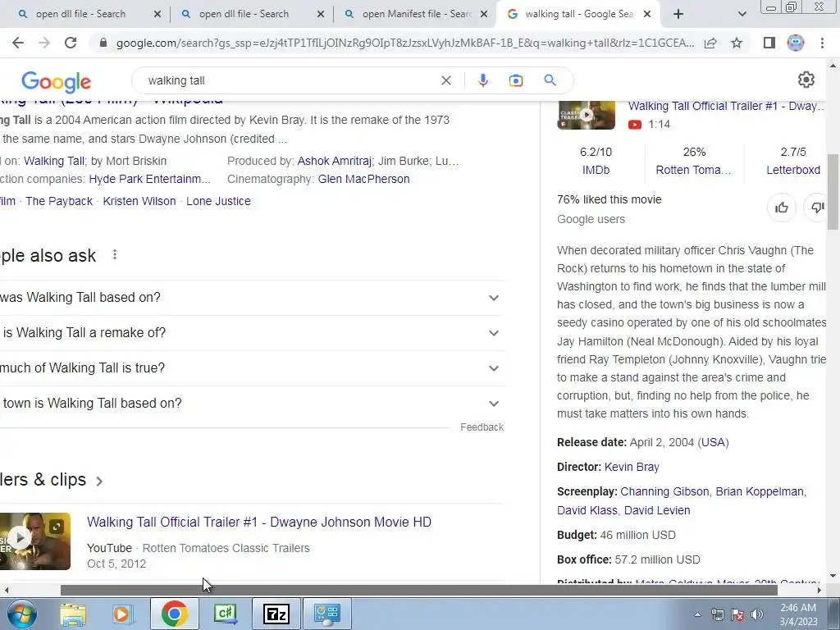The height and width of the screenshot is (630, 840).
Task: Expand 'was Walking Tall based on?' question
Action: pyautogui.click(x=251, y=298)
